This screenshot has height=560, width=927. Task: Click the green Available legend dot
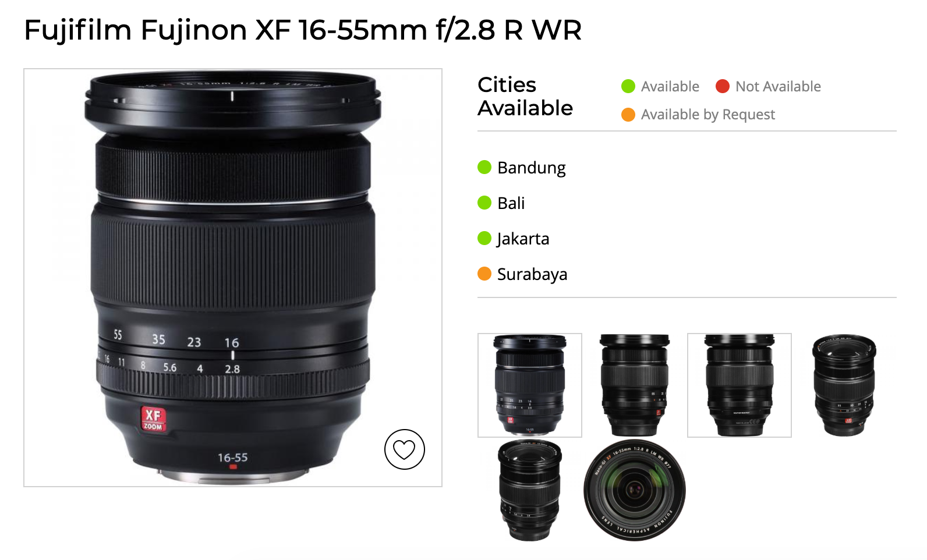tap(628, 86)
